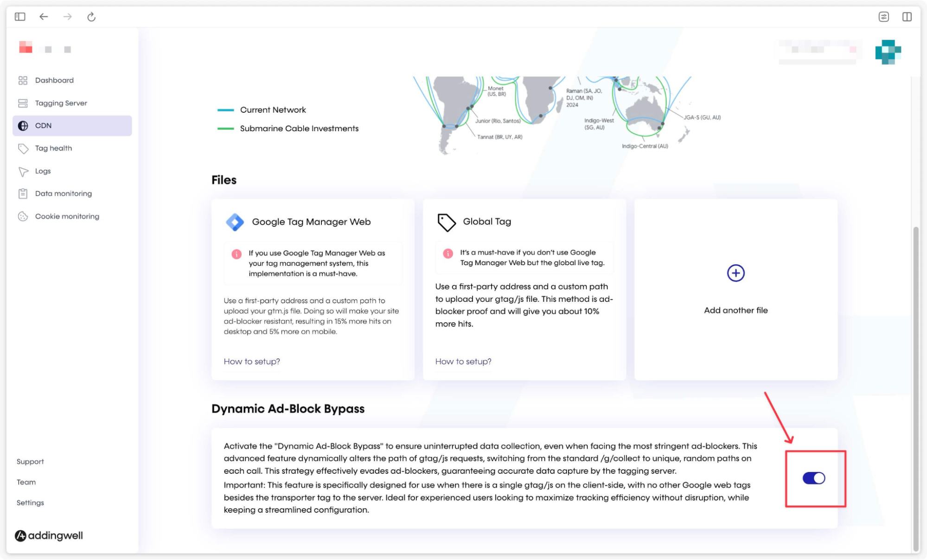Click the Google Tag Manager diamond logo
This screenshot has width=927, height=560.
[235, 222]
